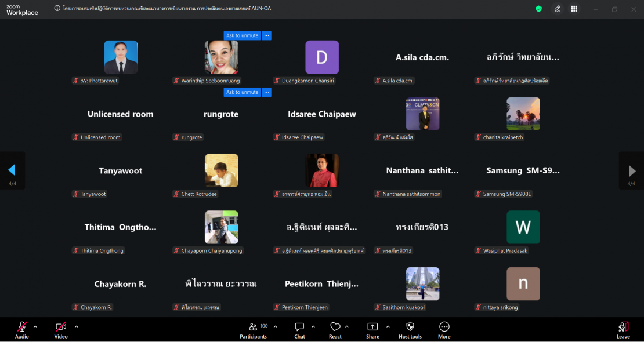Open the More options icon
The image size is (644, 342).
[x=444, y=330]
